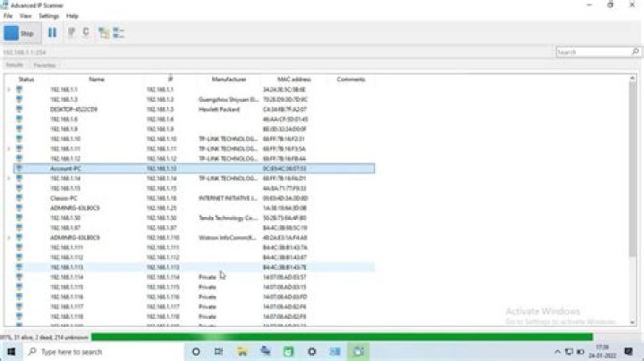Click the C subnet class toolbar icon
The width and height of the screenshot is (644, 361).
86,32
